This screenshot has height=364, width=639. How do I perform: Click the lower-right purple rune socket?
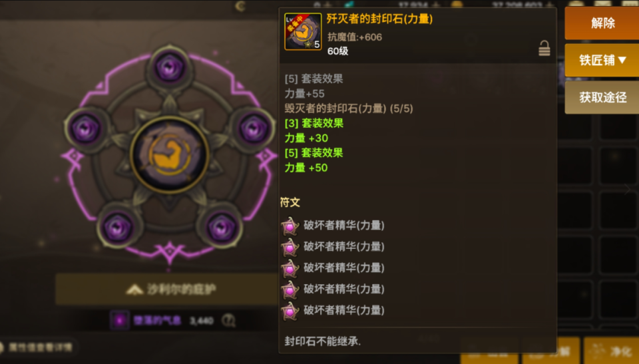221,228
